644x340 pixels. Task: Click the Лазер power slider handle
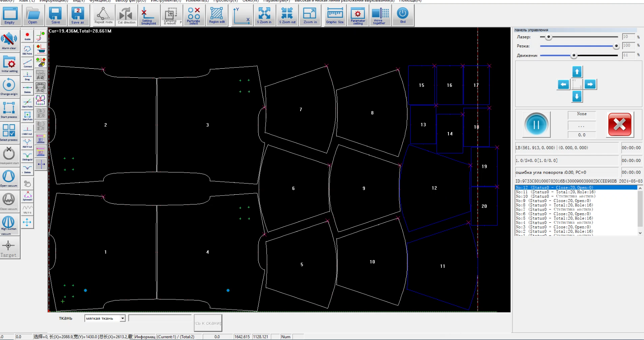click(x=548, y=37)
